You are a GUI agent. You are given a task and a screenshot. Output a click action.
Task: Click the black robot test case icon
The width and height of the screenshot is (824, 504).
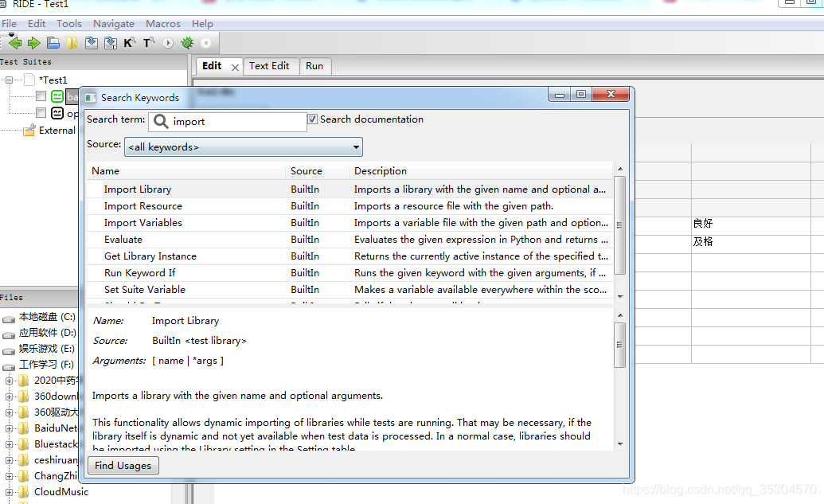[57, 113]
